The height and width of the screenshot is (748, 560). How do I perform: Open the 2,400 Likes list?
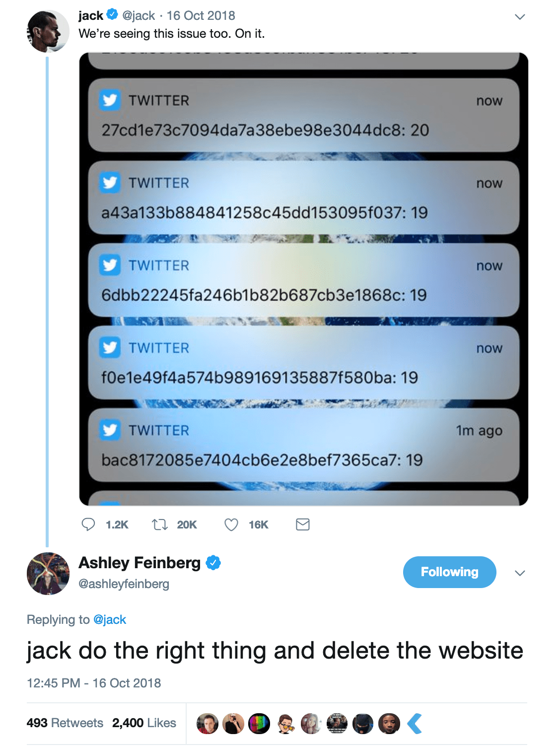click(144, 723)
